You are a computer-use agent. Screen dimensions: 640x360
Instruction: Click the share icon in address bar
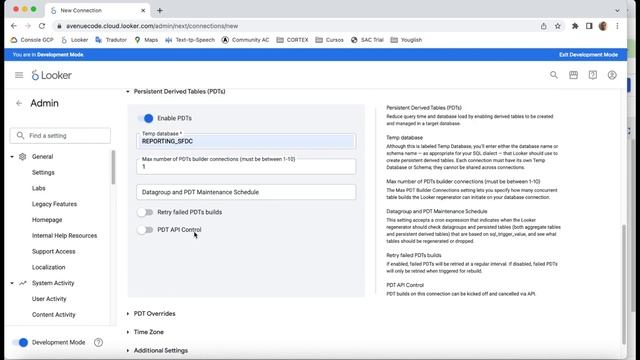pyautogui.click(x=543, y=26)
